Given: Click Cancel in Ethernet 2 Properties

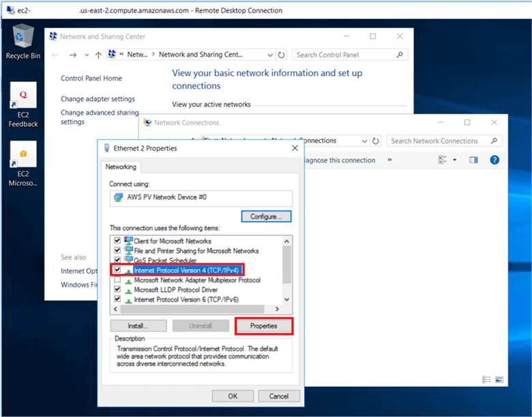Looking at the screenshot, I should point(279,397).
